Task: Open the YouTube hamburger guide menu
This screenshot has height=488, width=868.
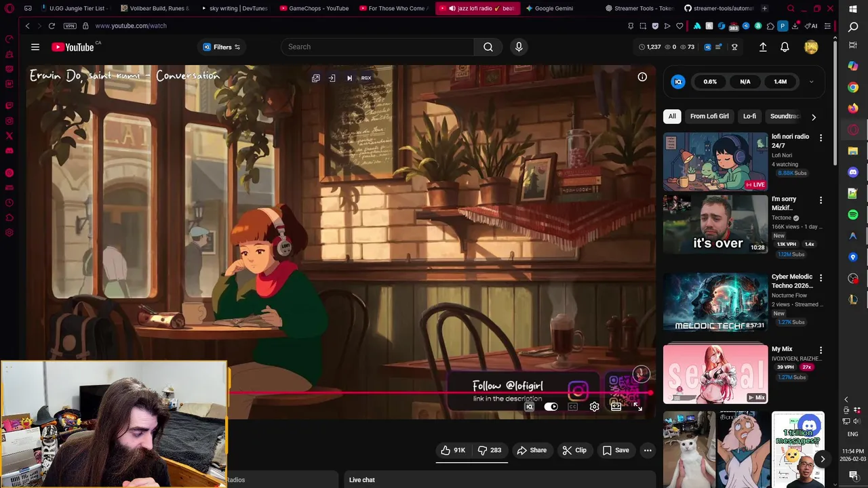Action: click(x=35, y=47)
